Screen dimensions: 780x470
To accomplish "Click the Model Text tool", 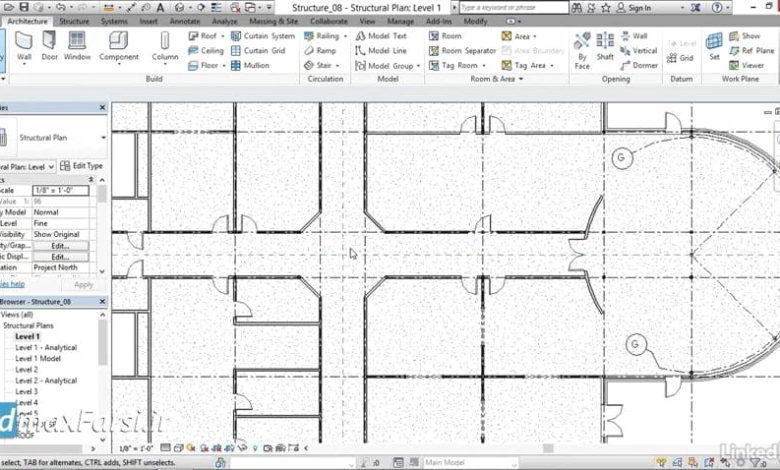I will (x=381, y=36).
